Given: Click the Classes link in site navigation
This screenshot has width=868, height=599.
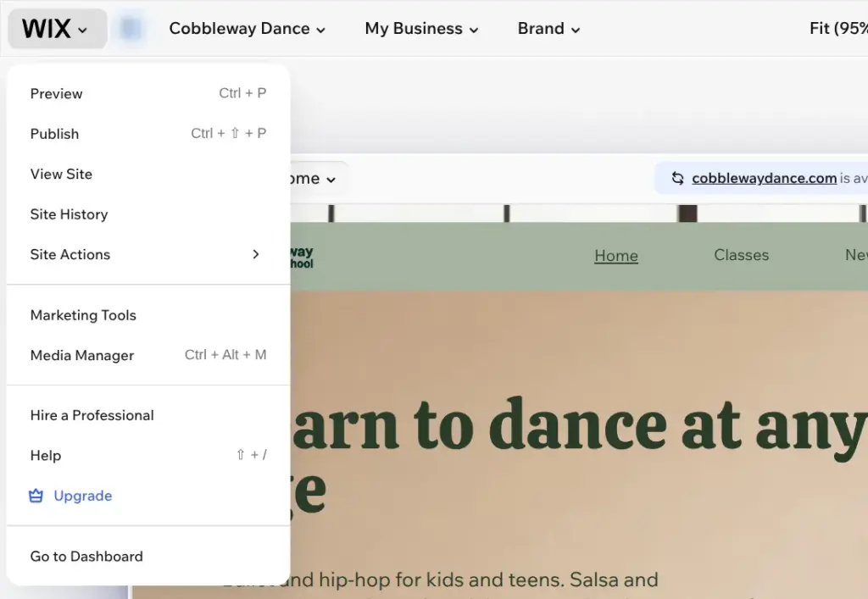Looking at the screenshot, I should [741, 255].
